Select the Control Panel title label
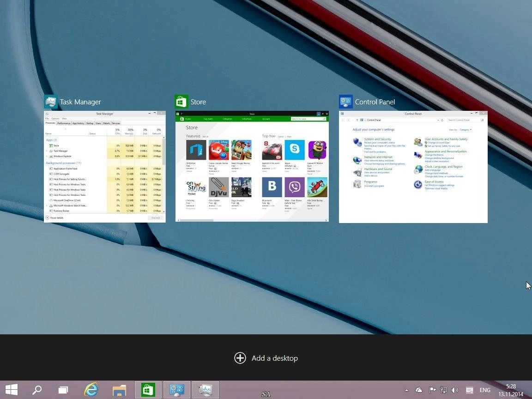This screenshot has height=399, width=532. pyautogui.click(x=375, y=102)
